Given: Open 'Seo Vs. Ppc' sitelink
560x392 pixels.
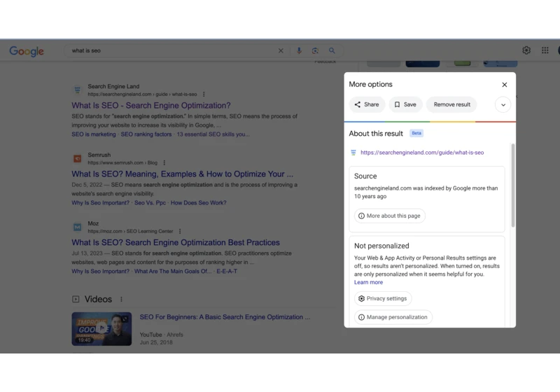Looking at the screenshot, I should point(150,203).
